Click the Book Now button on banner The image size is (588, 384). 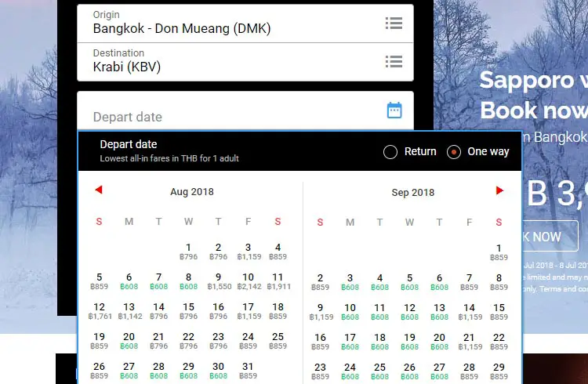click(547, 236)
